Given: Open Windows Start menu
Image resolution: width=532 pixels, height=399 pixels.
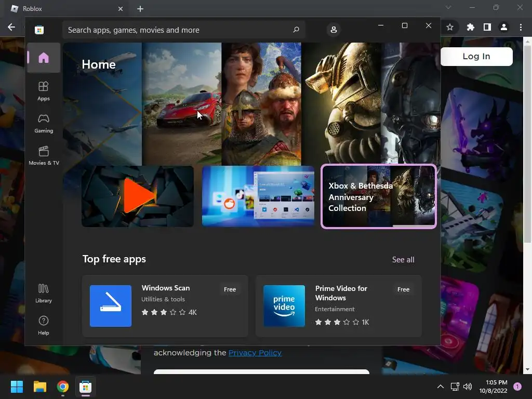Looking at the screenshot, I should click(17, 387).
